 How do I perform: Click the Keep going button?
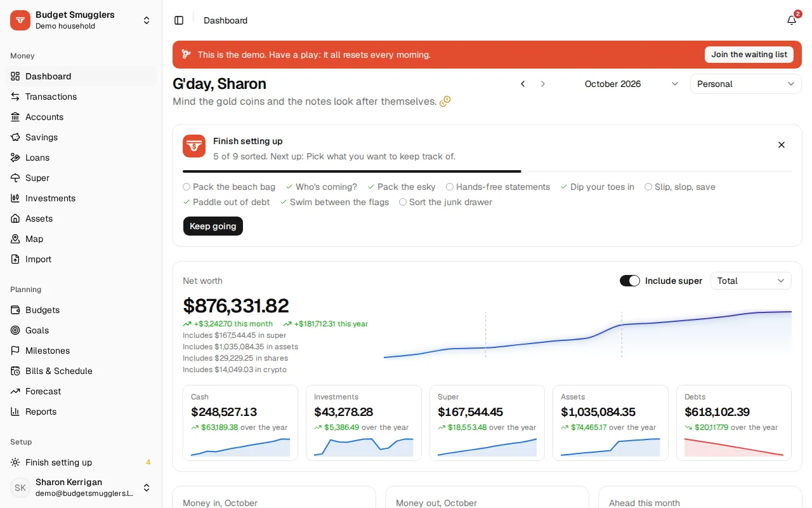tap(213, 226)
